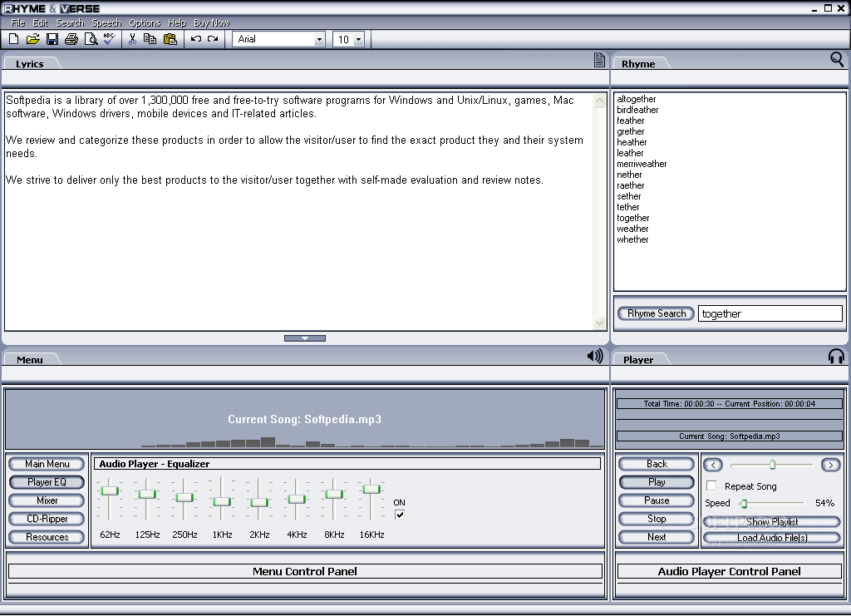851x616 pixels.
Task: Open print preview icon
Action: (x=91, y=39)
